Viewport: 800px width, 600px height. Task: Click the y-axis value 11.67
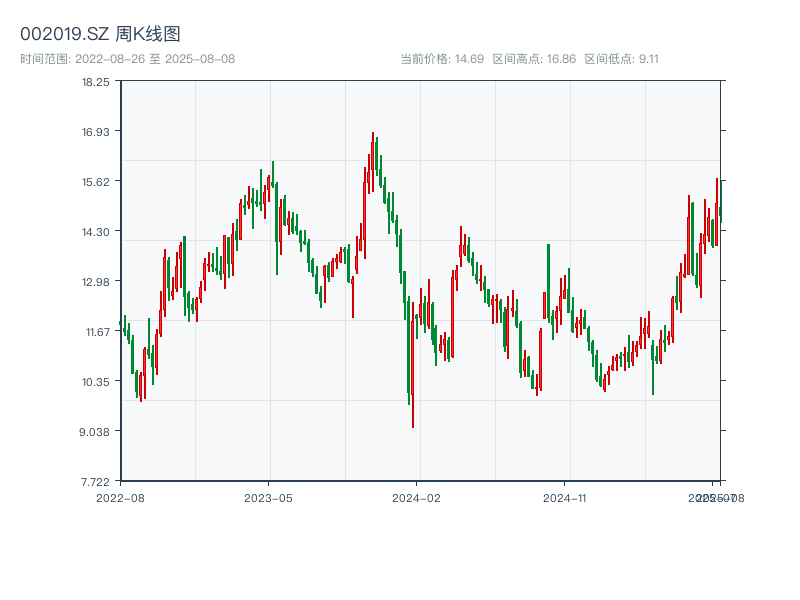97,332
